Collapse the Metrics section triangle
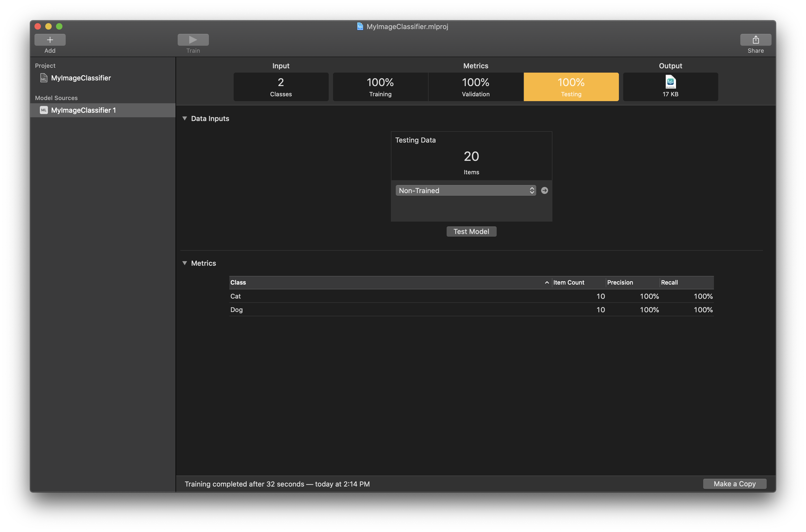This screenshot has width=806, height=532. [x=185, y=263]
